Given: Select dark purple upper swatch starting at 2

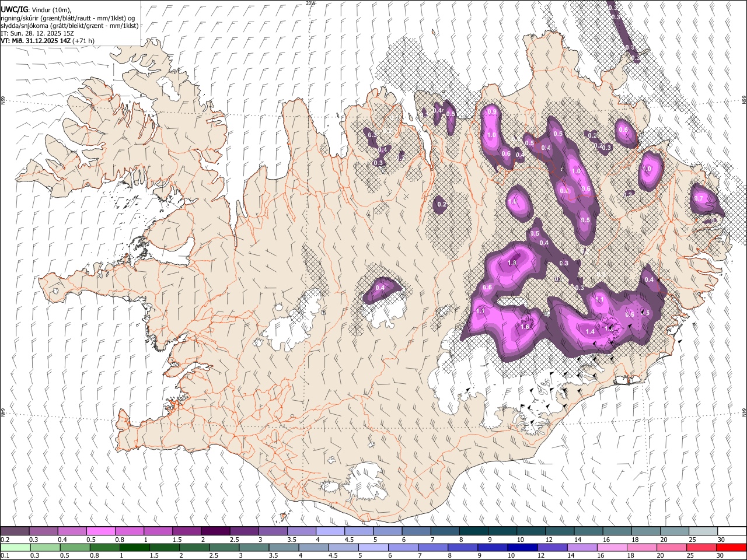Looking at the screenshot, I should pyautogui.click(x=215, y=531).
